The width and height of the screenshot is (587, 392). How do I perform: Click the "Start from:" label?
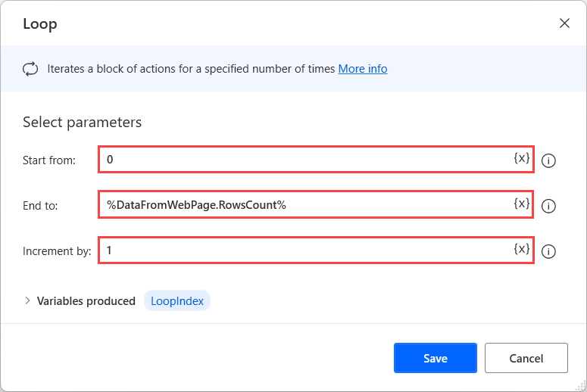(48, 160)
